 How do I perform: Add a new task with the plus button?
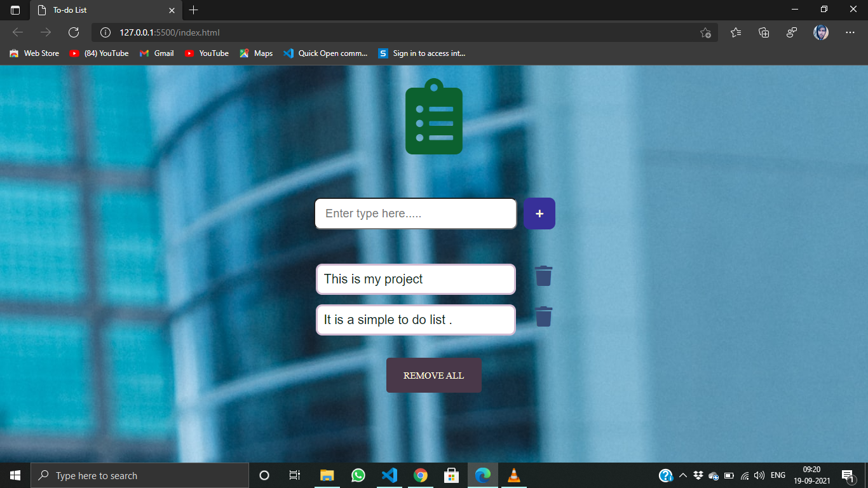point(539,213)
